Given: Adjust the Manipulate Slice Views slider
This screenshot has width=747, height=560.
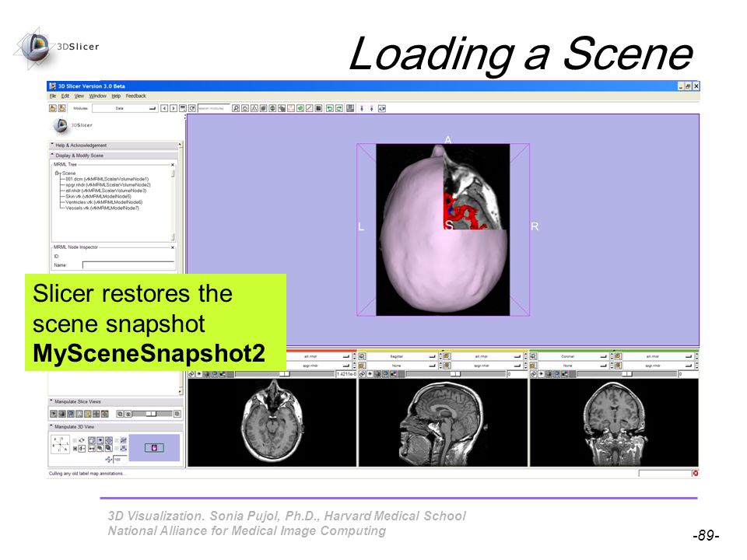Looking at the screenshot, I should pos(153,414).
